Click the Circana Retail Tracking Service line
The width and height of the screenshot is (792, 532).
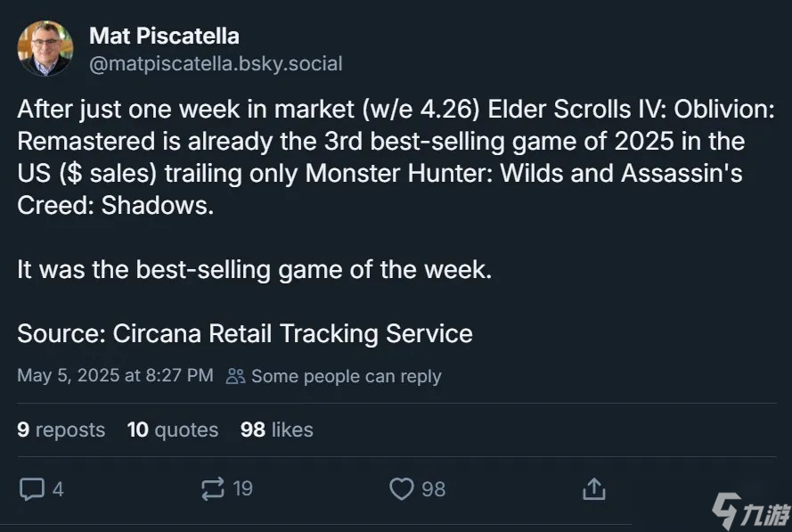[245, 333]
